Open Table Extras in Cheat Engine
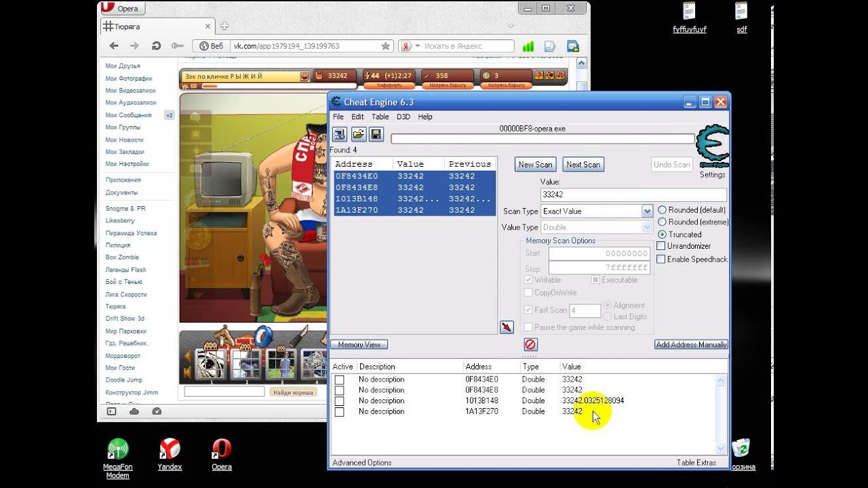868x488 pixels. point(696,463)
